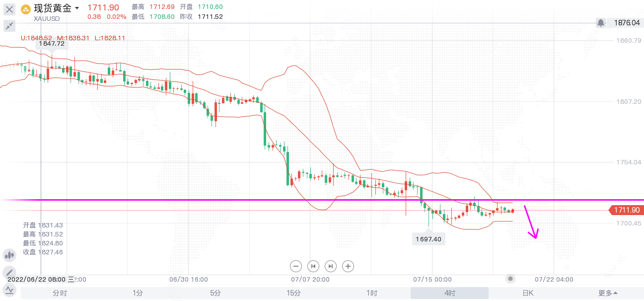Click the gold bars symbol icon
This screenshot has height=301, width=644.
pos(25,9)
